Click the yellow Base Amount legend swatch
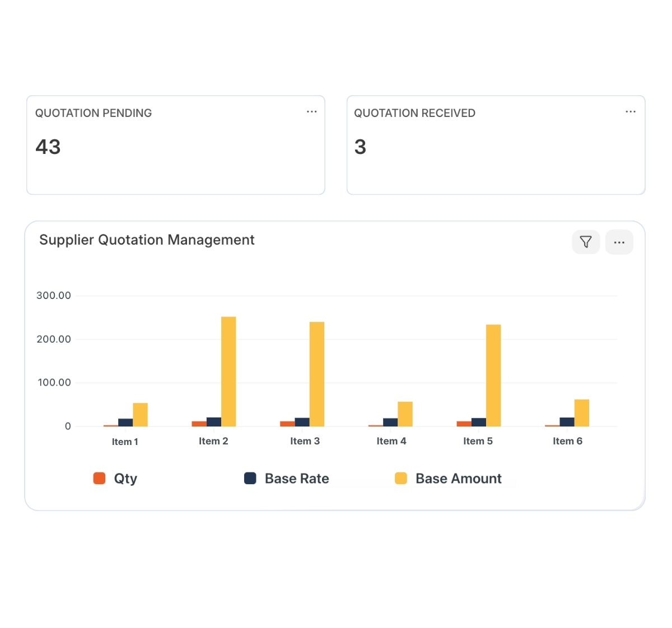 coord(401,478)
